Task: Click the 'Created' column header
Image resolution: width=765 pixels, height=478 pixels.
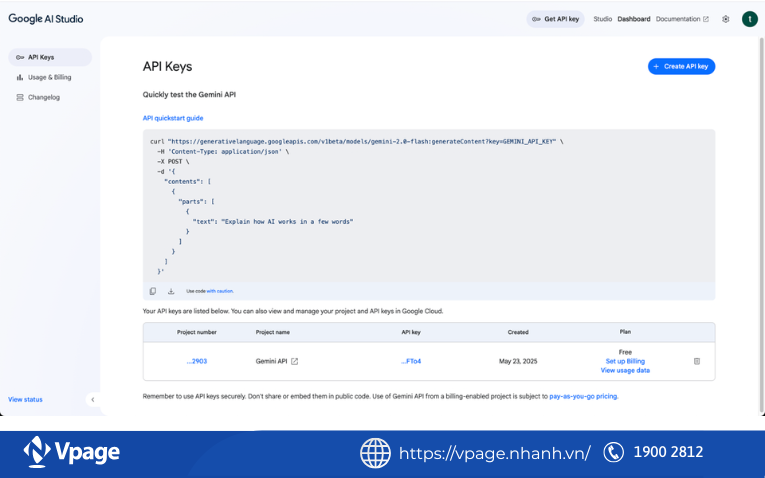Action: (518, 332)
